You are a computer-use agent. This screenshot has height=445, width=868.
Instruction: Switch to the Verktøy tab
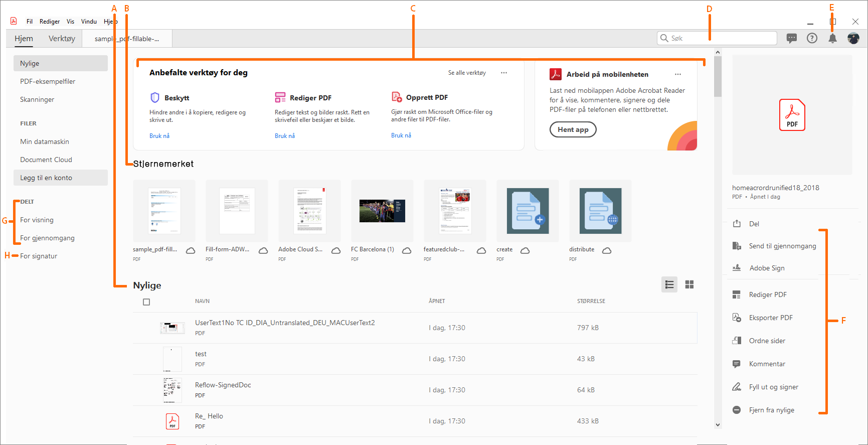62,39
